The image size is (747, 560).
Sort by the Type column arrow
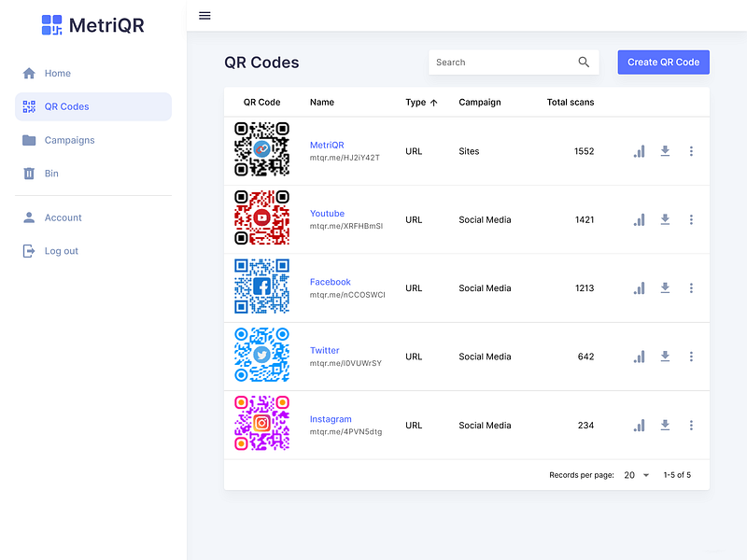(433, 103)
